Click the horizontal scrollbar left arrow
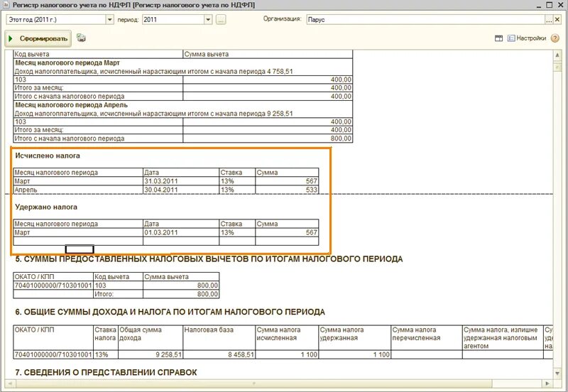Viewport: 568px width, 392px height. (x=10, y=383)
